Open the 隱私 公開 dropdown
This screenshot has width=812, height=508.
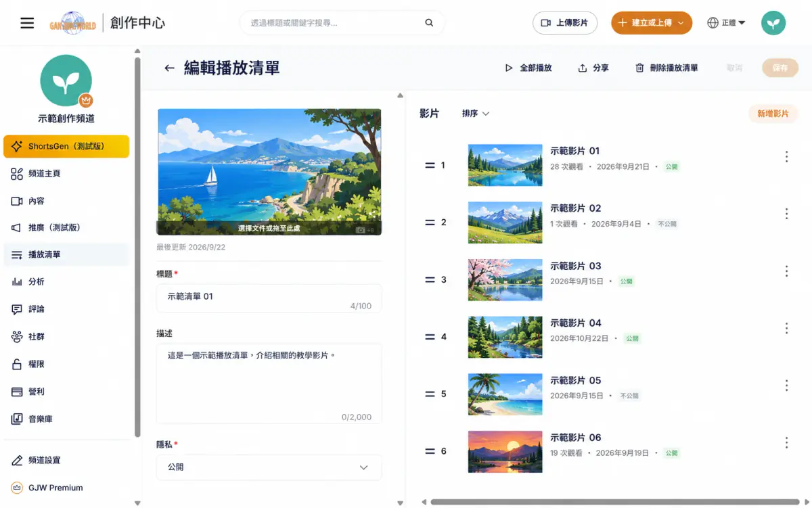[x=269, y=467]
